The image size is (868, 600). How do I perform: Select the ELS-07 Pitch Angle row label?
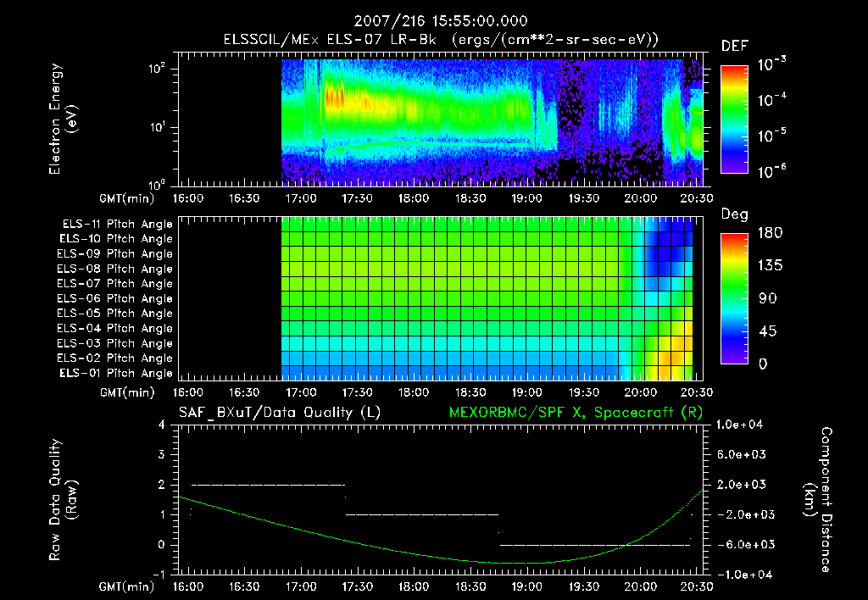pyautogui.click(x=114, y=283)
